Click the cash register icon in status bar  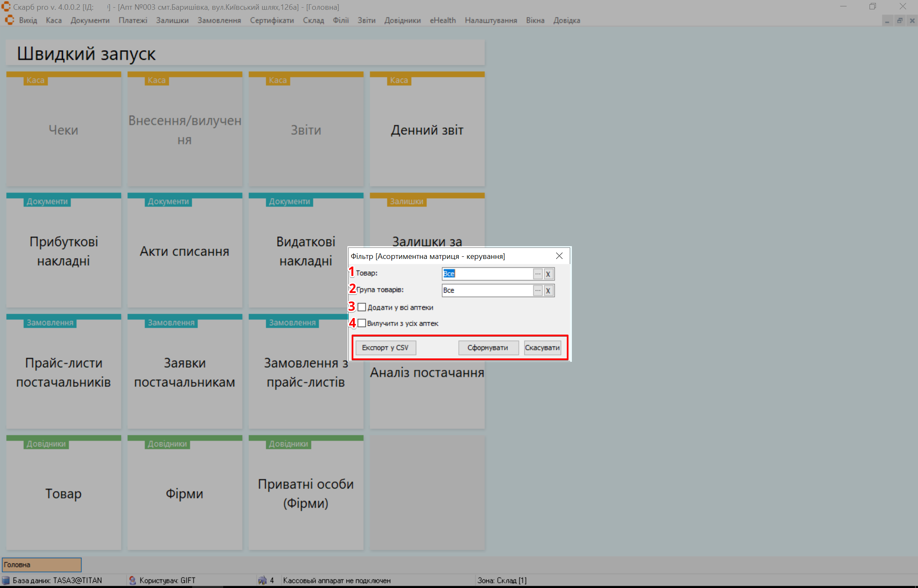click(x=262, y=580)
